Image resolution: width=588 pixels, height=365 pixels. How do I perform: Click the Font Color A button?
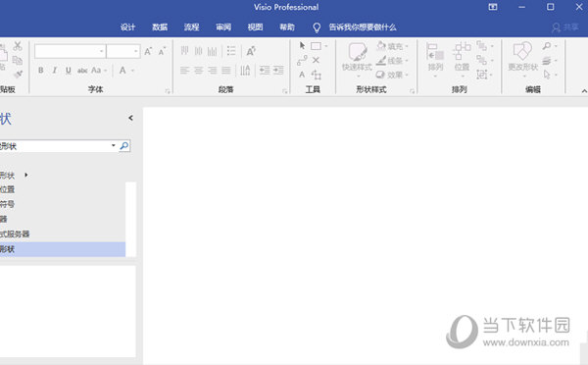pos(122,71)
